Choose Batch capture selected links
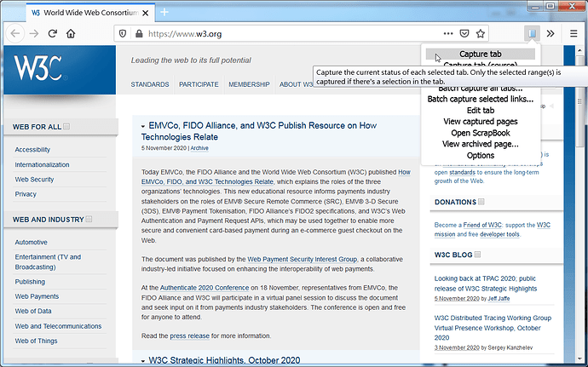This screenshot has width=588, height=367. [481, 99]
